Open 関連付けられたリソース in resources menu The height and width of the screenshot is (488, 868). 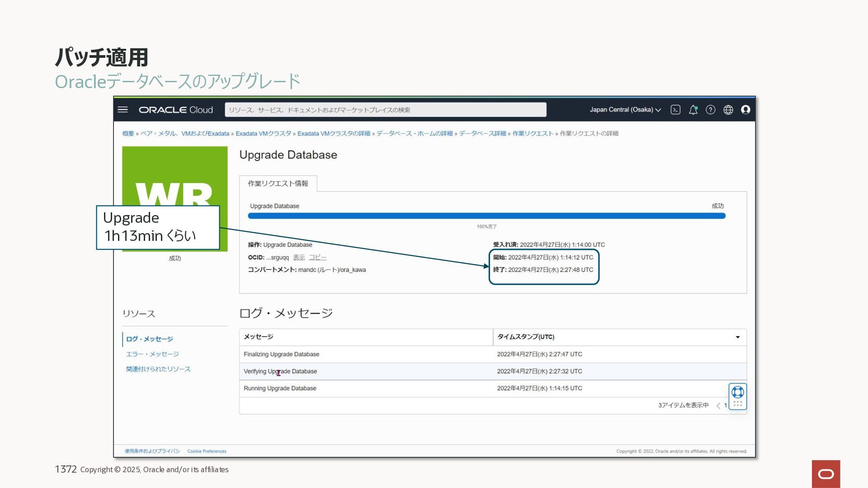tap(158, 369)
